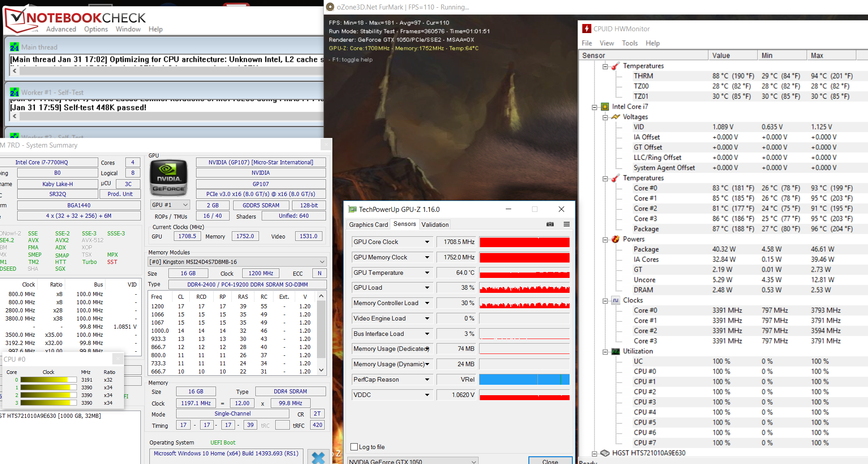Click the Main thread window icon in Prime95

point(14,47)
